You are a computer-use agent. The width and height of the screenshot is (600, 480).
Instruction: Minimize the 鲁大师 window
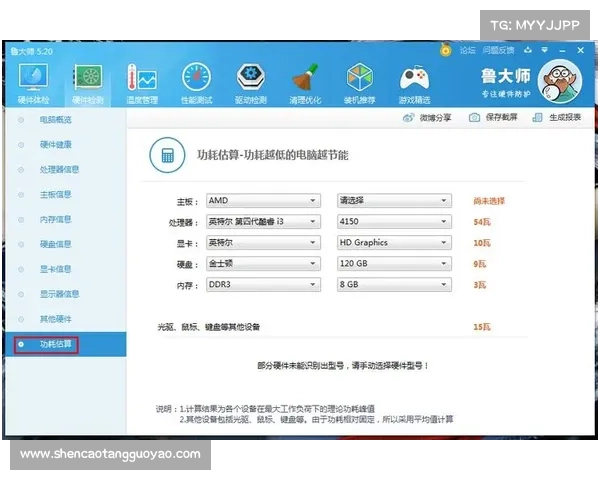[562, 51]
